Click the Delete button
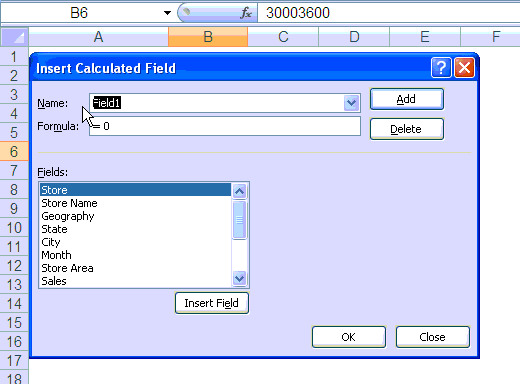The height and width of the screenshot is (384, 520). (x=407, y=129)
